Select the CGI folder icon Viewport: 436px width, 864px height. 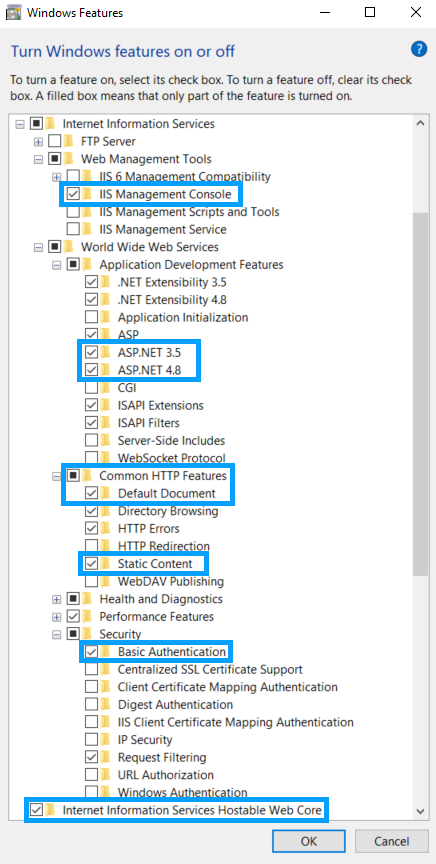pos(105,388)
